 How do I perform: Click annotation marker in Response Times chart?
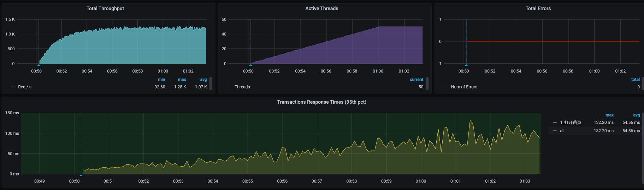click(x=81, y=175)
